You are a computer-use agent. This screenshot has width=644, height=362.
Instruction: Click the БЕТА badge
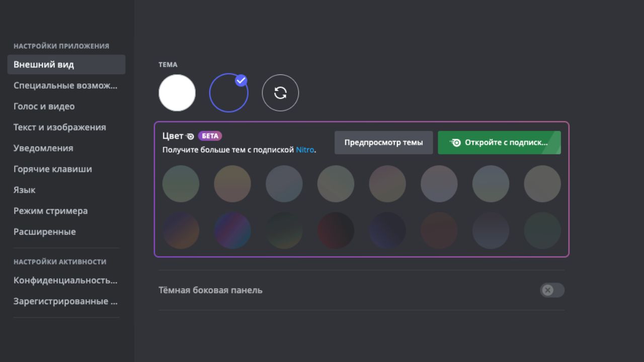tap(210, 136)
